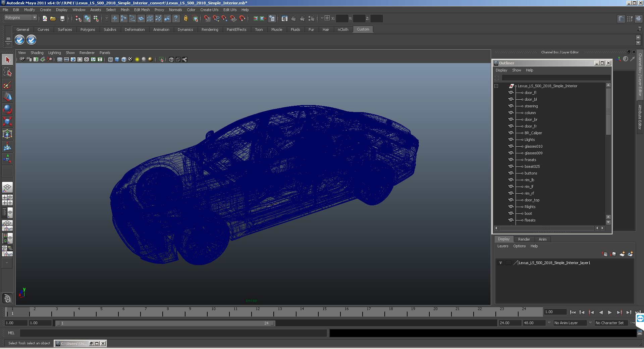Render the current frame clapper icon
This screenshot has height=349, width=644.
(293, 18)
